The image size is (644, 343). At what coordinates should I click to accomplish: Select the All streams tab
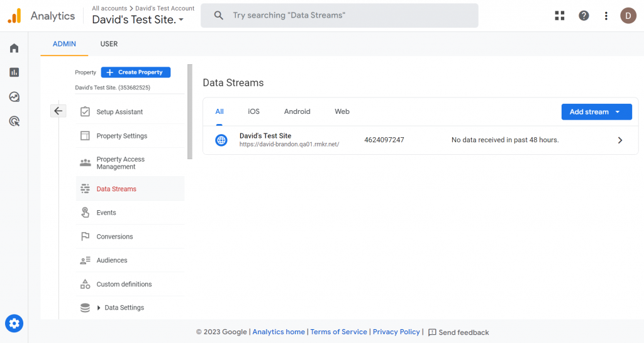pos(219,111)
